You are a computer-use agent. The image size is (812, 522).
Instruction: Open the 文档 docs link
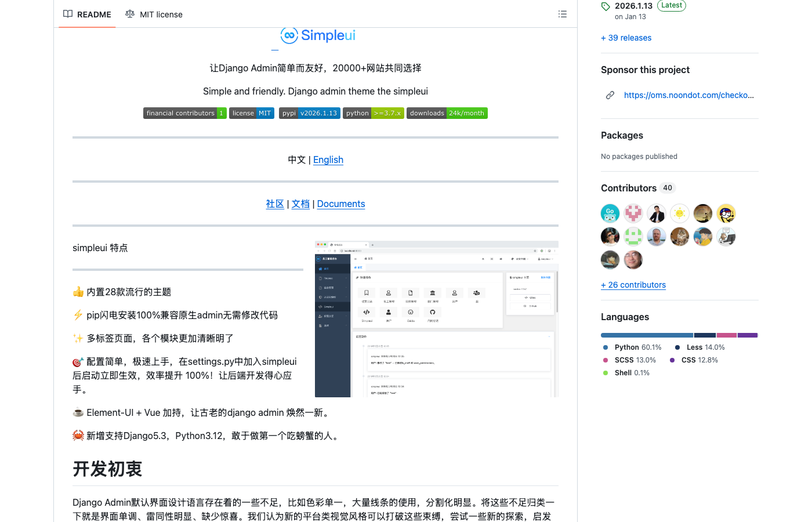coord(300,204)
